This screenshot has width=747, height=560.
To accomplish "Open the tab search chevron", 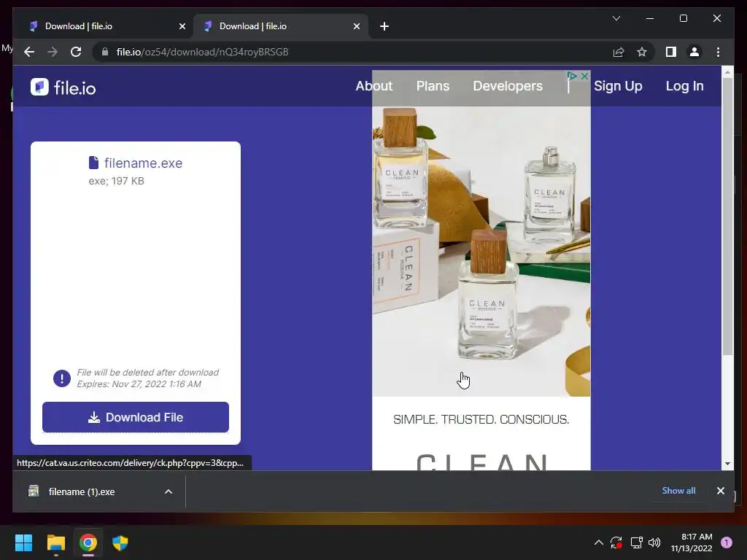I will pyautogui.click(x=616, y=18).
